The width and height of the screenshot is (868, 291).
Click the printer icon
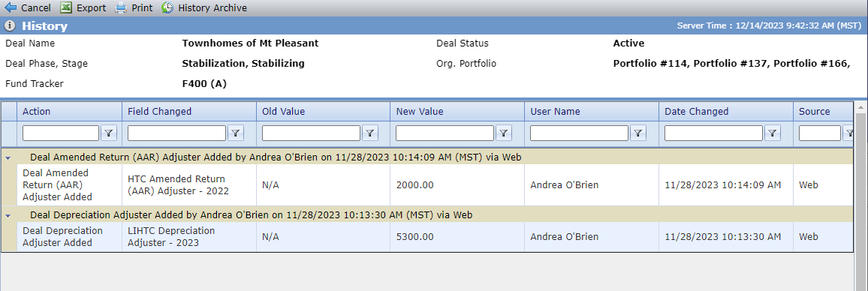(121, 7)
